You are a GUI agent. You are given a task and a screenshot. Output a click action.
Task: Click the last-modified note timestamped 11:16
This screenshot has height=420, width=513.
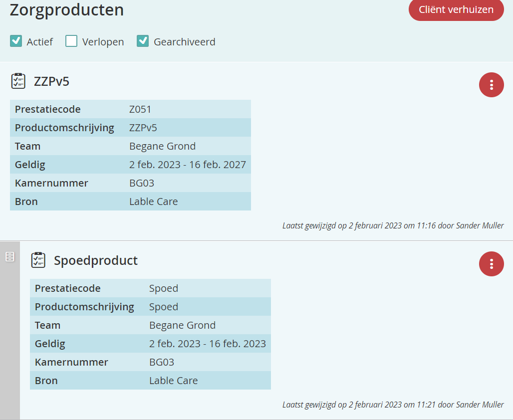click(x=393, y=225)
